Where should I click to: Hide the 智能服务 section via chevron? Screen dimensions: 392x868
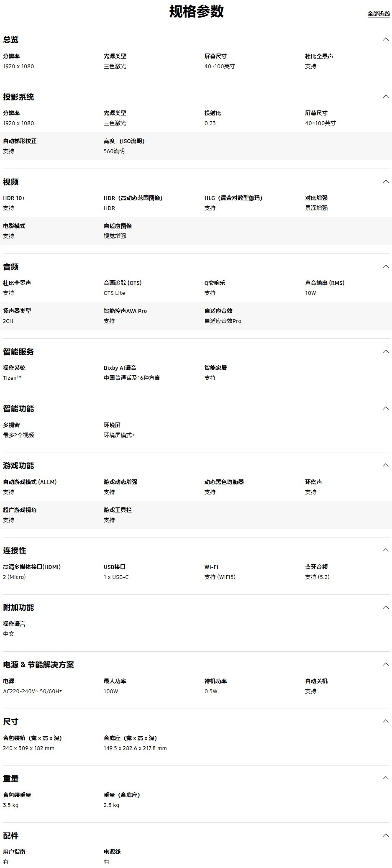point(385,351)
